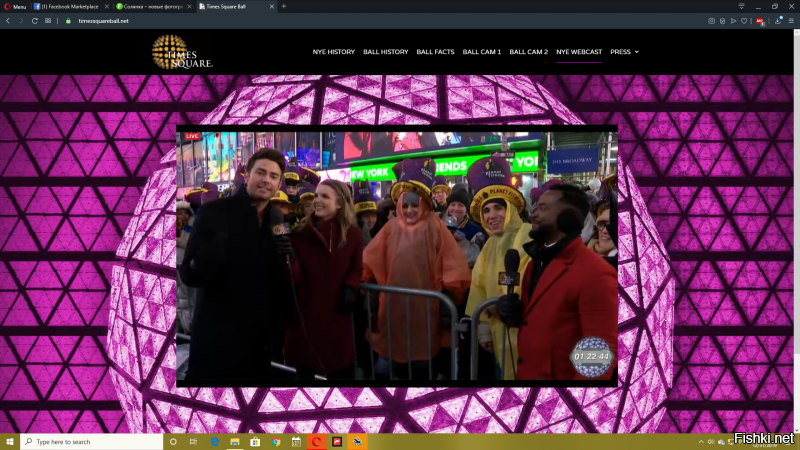Expand the PRESS dropdown menu
Viewport: 800px width, 450px height.
click(624, 52)
